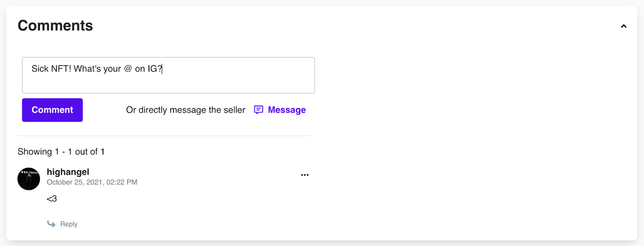Click the curved reply arrow icon
Screen dimensions: 644x246
(x=51, y=224)
